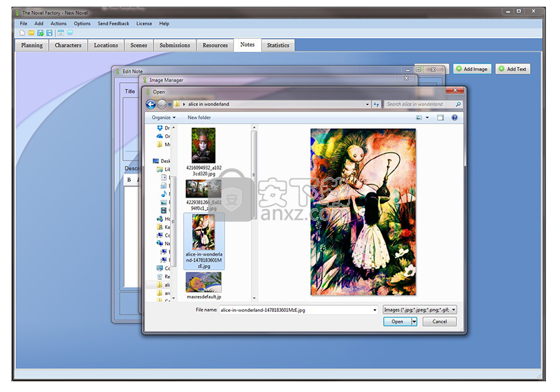Click the change view icon
The width and height of the screenshot is (560, 392).
tap(419, 118)
